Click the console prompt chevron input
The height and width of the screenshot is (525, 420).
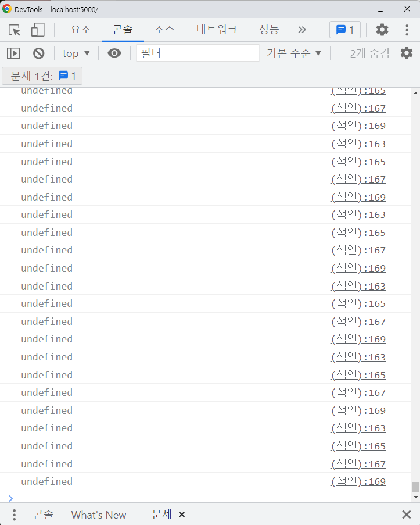11,498
